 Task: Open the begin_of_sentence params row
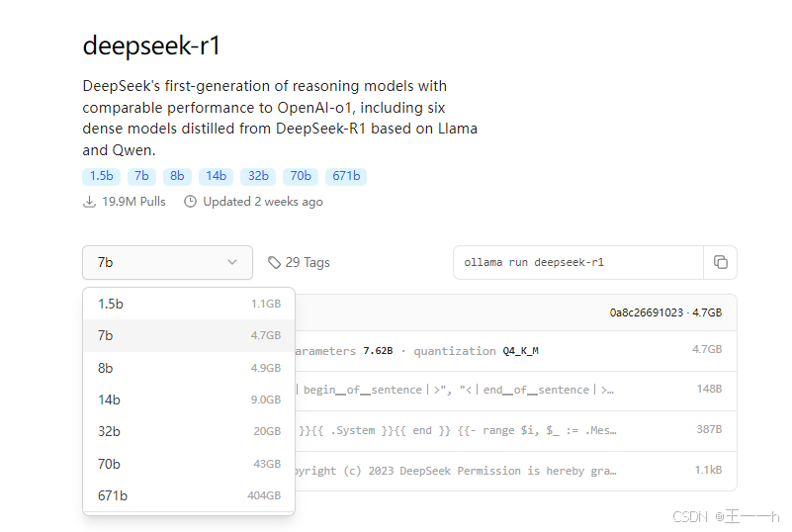[515, 390]
